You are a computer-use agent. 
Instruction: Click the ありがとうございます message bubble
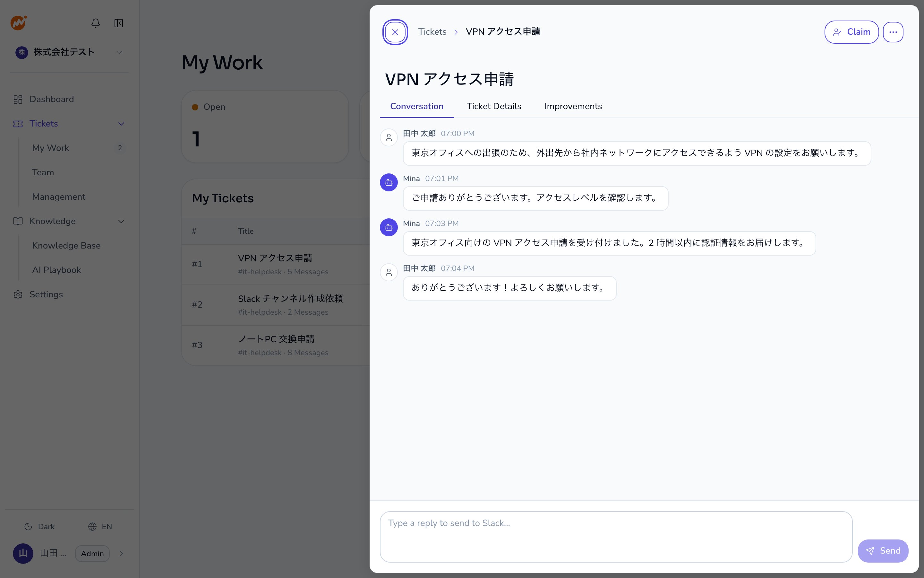click(510, 288)
